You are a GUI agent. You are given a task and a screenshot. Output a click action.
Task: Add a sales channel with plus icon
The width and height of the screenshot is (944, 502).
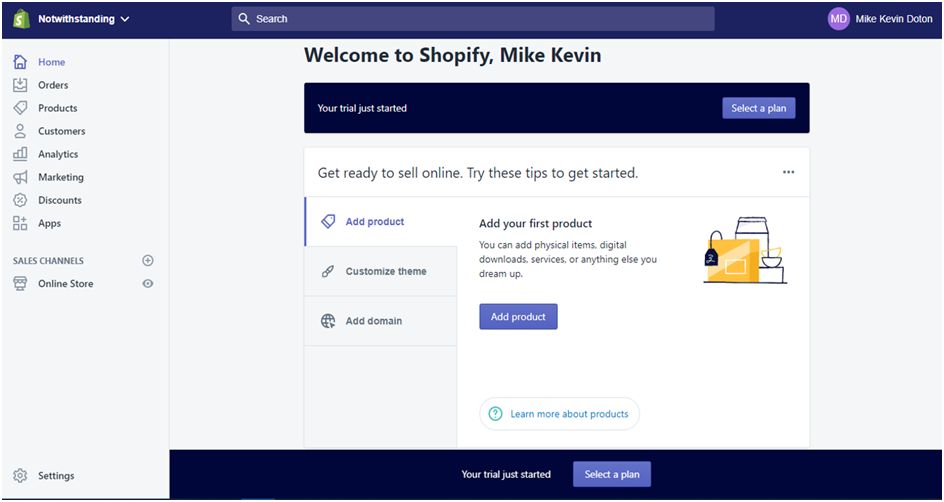pos(148,261)
